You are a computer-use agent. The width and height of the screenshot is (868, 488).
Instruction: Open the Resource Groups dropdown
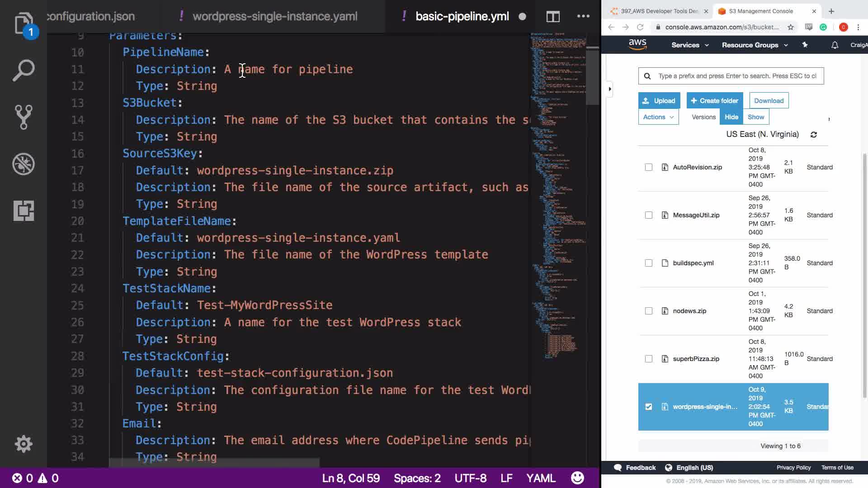755,45
